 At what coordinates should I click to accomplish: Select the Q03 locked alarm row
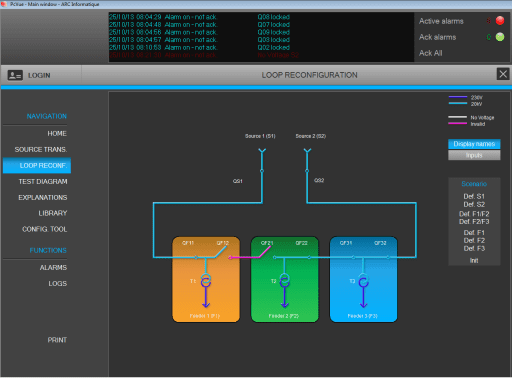(x=261, y=40)
